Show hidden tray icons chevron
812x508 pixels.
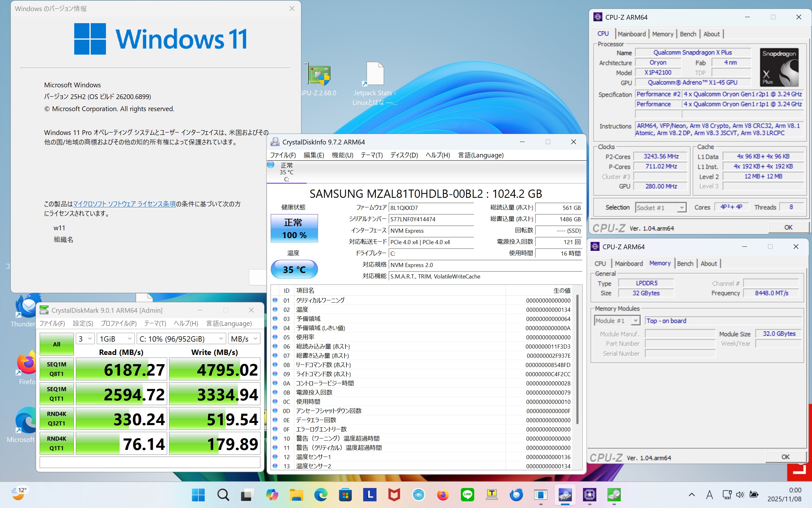[x=691, y=495]
